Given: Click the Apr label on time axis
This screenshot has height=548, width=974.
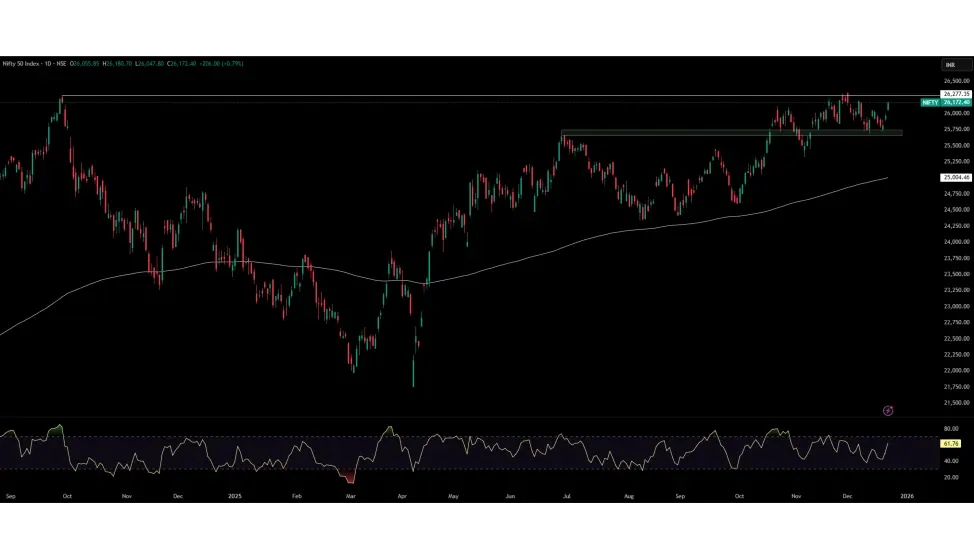Looking at the screenshot, I should (x=402, y=495).
